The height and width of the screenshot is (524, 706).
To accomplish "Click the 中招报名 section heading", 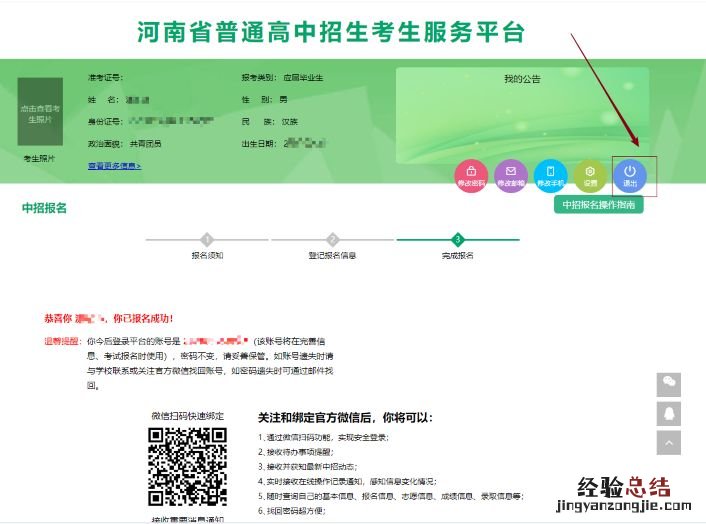I will pos(45,208).
